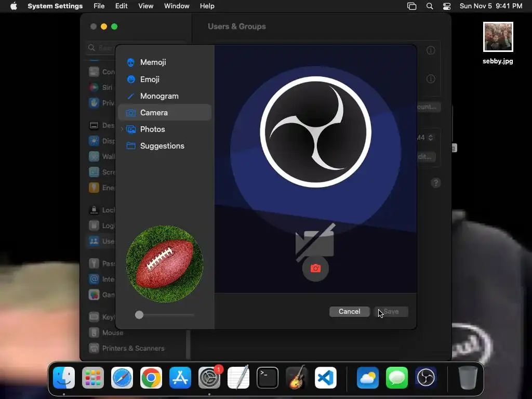Click the settings sidebar search field
532x399 pixels.
click(x=100, y=48)
